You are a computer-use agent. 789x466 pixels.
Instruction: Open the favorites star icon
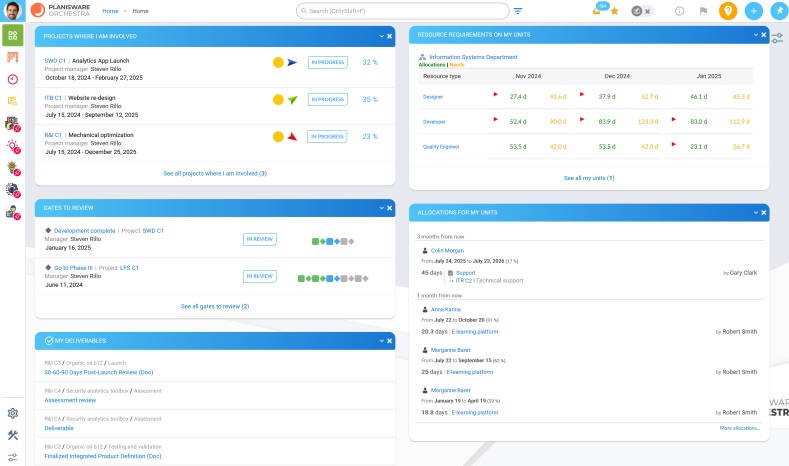(x=614, y=11)
